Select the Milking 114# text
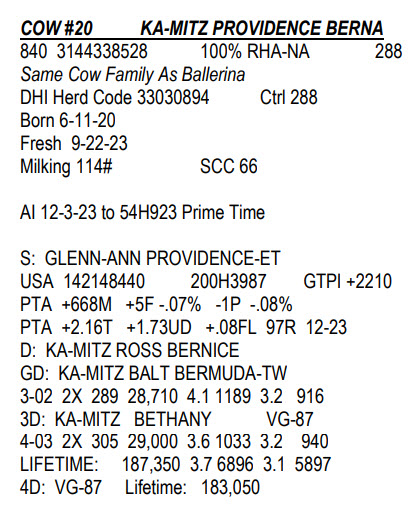The width and height of the screenshot is (417, 523). [66, 166]
